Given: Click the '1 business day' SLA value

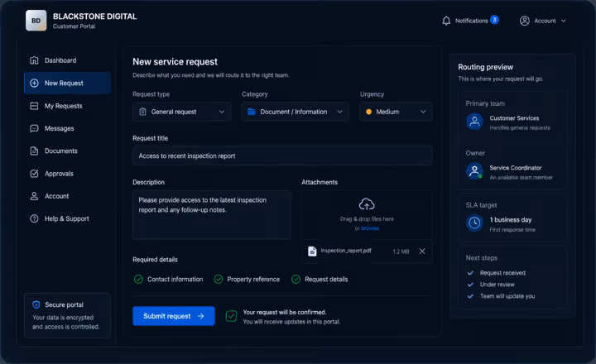Looking at the screenshot, I should click(511, 219).
